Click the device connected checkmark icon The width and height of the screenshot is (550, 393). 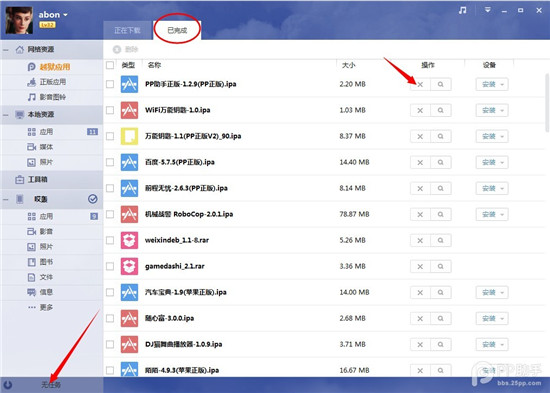click(93, 199)
